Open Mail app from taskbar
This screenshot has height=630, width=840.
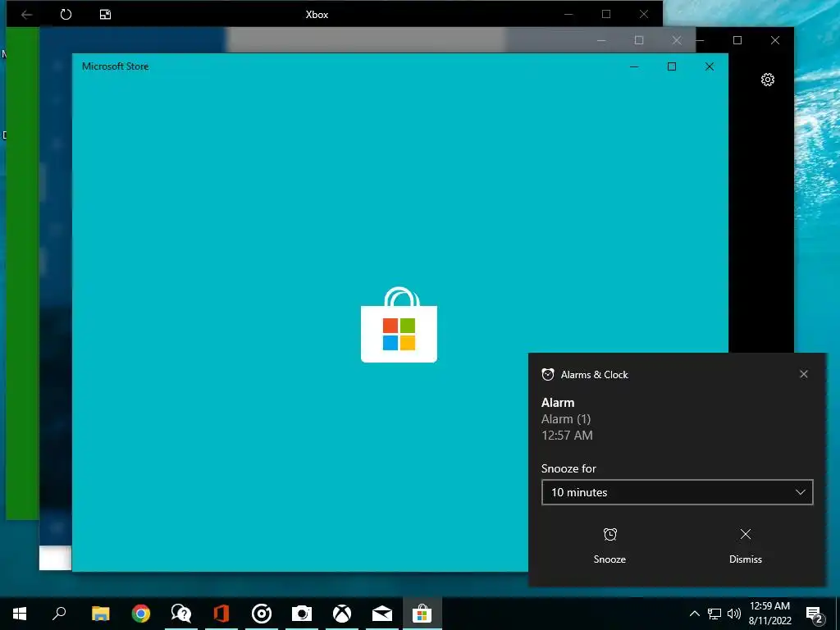(382, 614)
